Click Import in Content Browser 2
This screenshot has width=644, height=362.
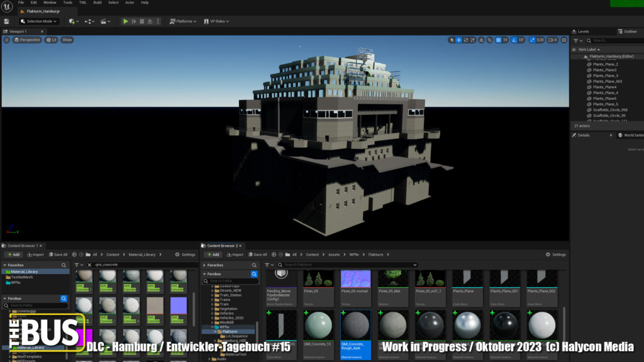[234, 255]
